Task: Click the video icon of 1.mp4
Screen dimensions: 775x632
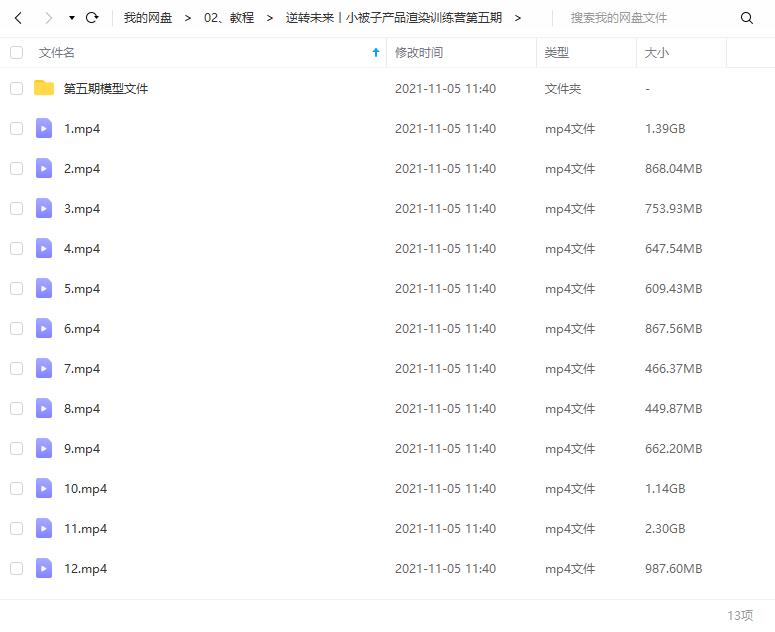Action: click(x=44, y=128)
